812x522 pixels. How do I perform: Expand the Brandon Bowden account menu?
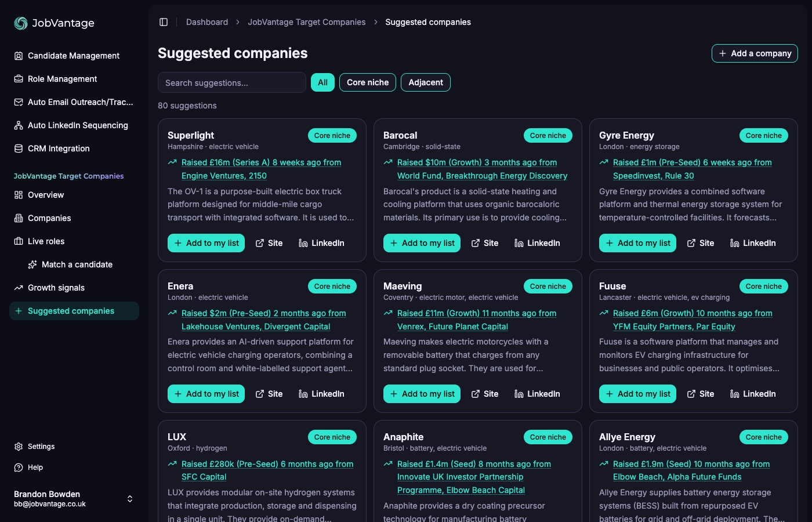click(74, 499)
